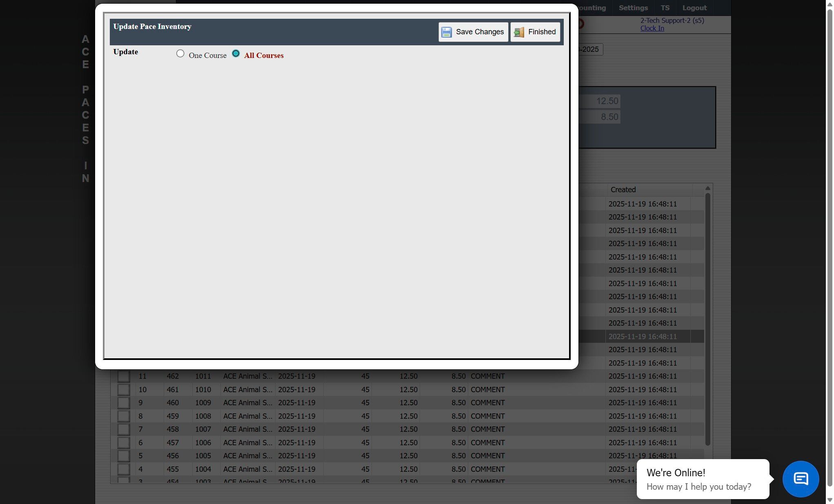The height and width of the screenshot is (504, 834).
Task: Click the page scrollbar down arrow
Action: [830, 500]
